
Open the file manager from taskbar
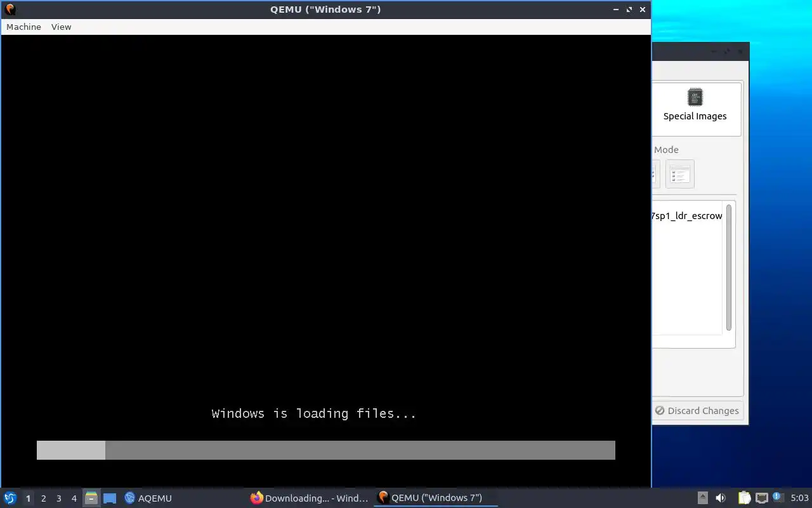(91, 498)
